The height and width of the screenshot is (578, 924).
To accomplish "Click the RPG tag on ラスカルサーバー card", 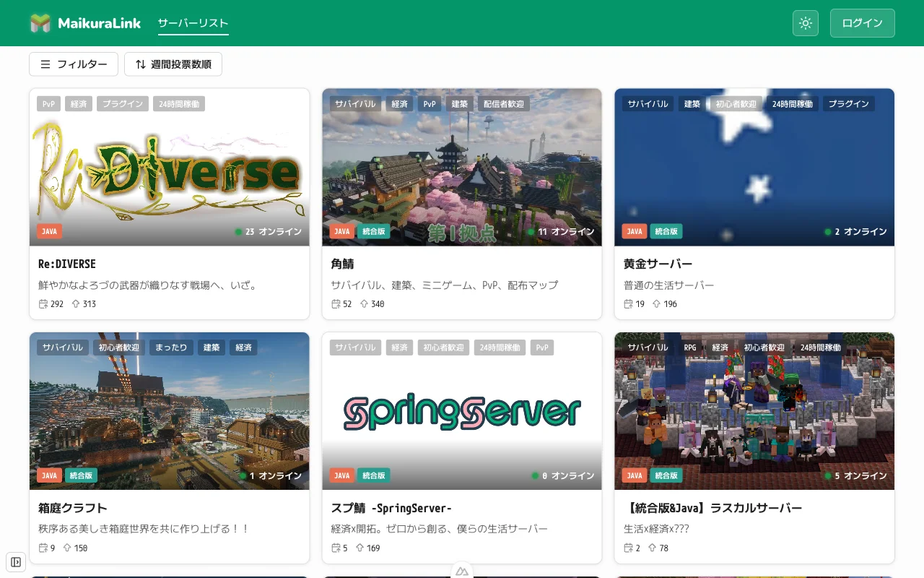I will [x=690, y=348].
